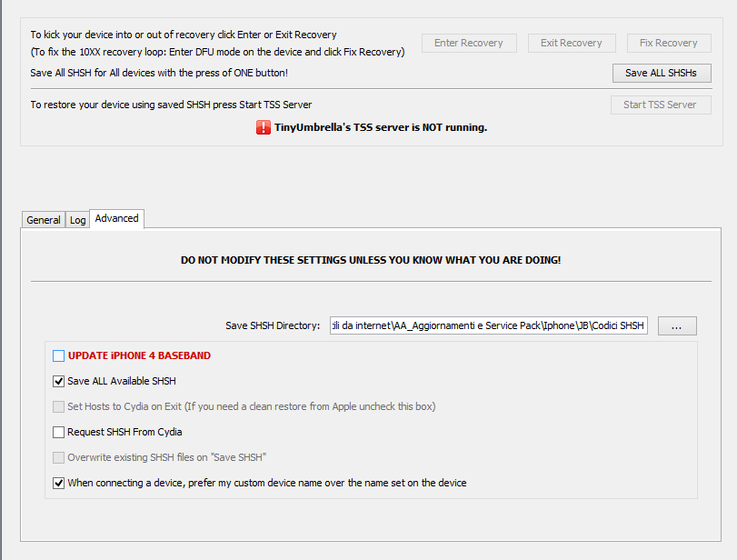
Task: Click the Fix Recovery button
Action: click(669, 44)
